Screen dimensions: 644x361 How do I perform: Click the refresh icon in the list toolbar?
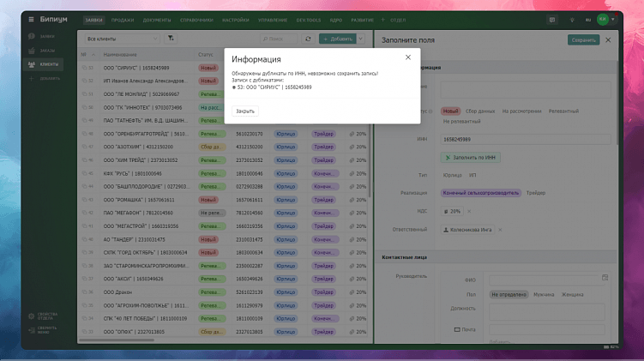coord(308,39)
